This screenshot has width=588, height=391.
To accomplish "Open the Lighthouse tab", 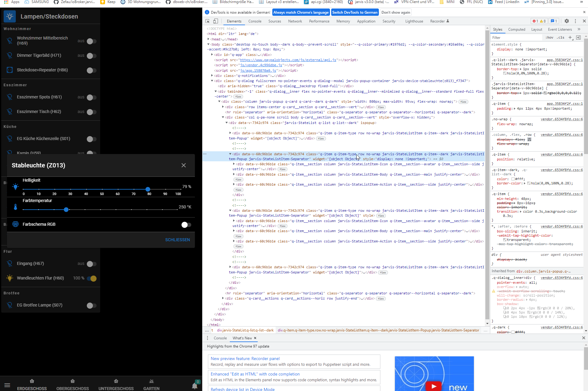I will point(414,21).
